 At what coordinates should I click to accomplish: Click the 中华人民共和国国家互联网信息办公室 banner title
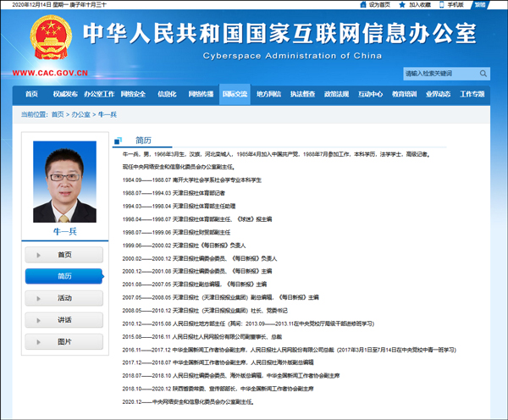click(279, 33)
